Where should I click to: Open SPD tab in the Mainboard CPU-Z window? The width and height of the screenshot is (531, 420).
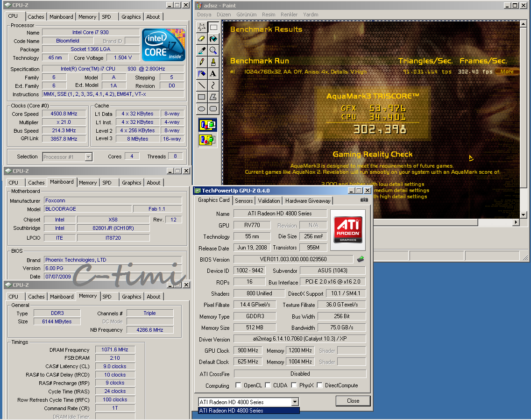[x=107, y=183]
